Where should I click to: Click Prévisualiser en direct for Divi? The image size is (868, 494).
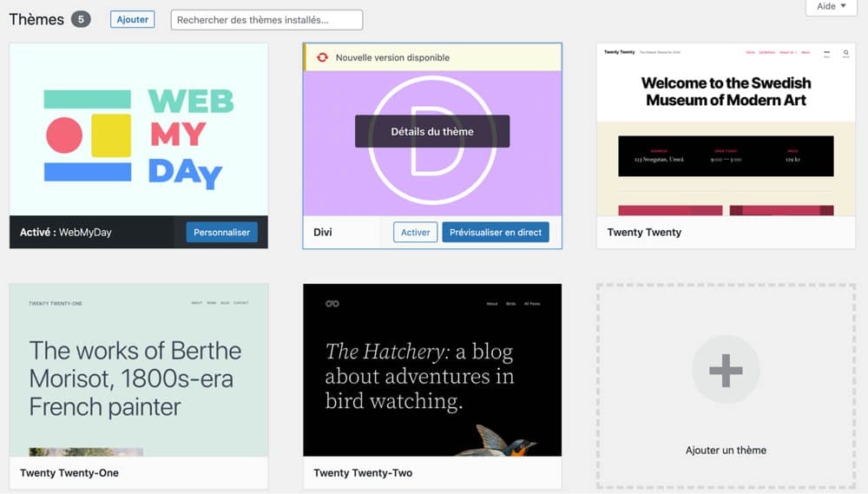pyautogui.click(x=495, y=232)
